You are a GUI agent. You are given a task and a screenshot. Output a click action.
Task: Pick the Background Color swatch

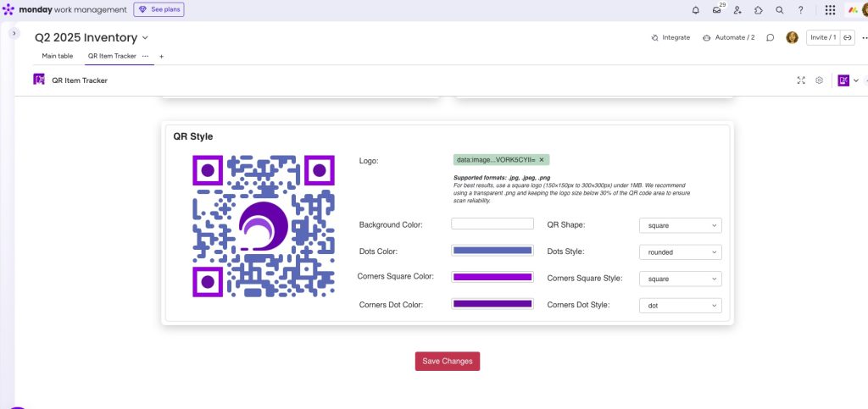point(492,224)
